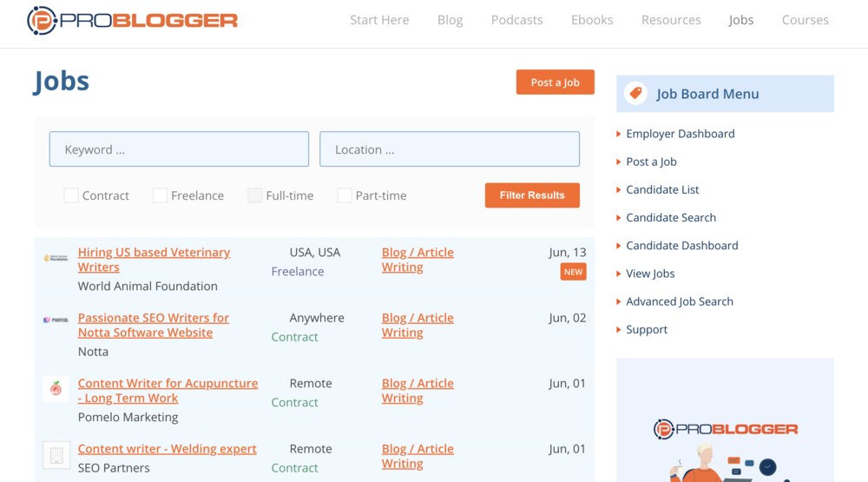868x482 pixels.
Task: Open the Hiring US based Veterinary Writers job
Action: (154, 260)
